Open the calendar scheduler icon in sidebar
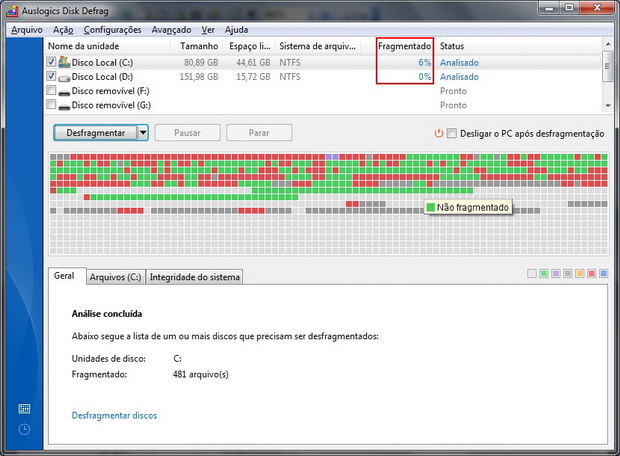Viewport: 620px width, 456px height. (24, 409)
